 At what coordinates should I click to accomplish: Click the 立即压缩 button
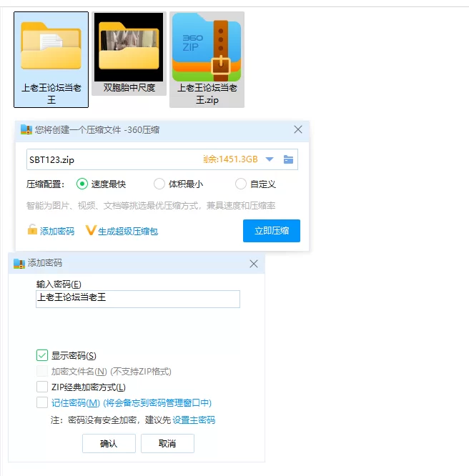[x=272, y=231]
